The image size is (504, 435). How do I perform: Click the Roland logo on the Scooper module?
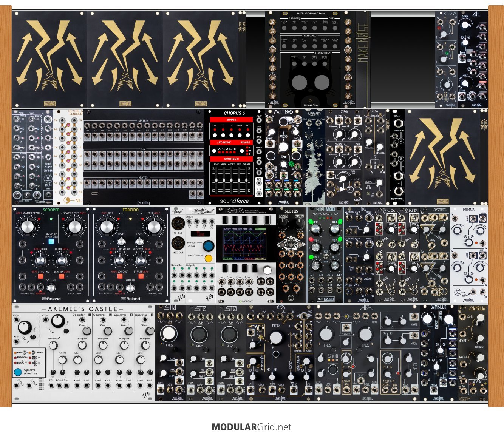pos(51,299)
